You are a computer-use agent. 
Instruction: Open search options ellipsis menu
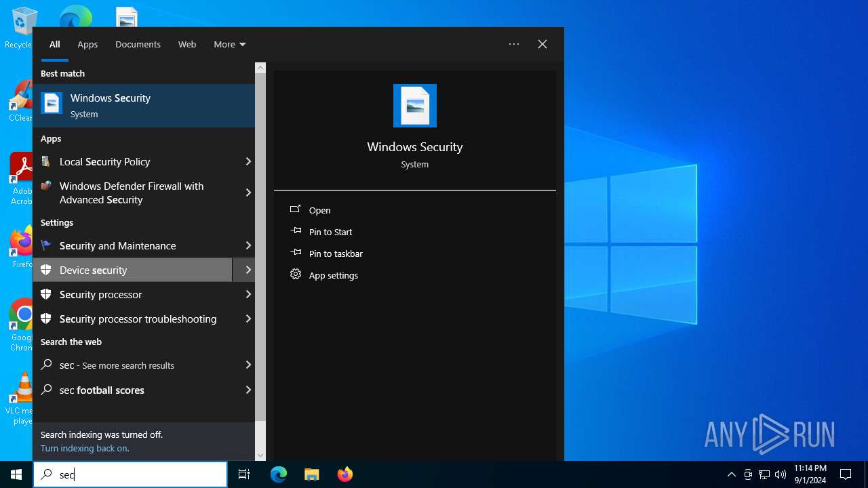click(x=514, y=44)
